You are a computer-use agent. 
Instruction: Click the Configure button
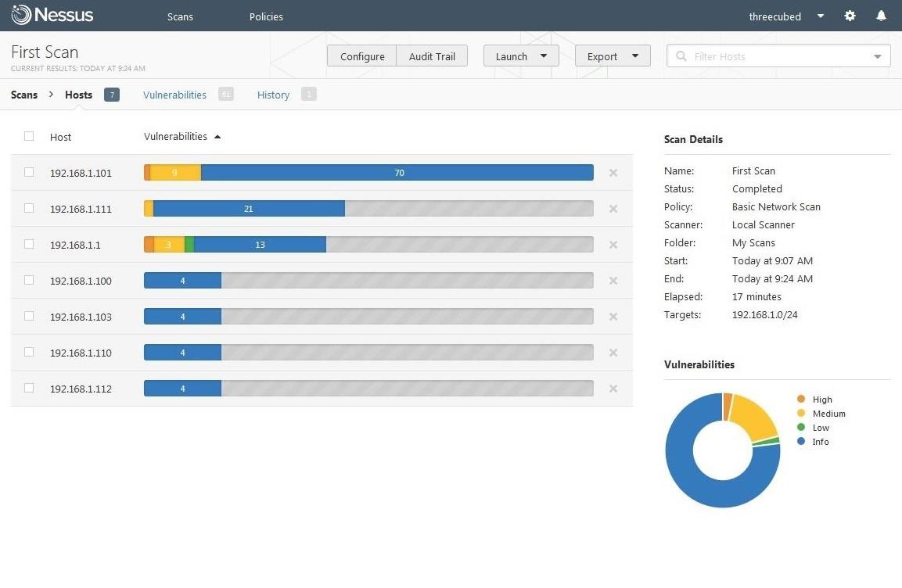point(362,56)
